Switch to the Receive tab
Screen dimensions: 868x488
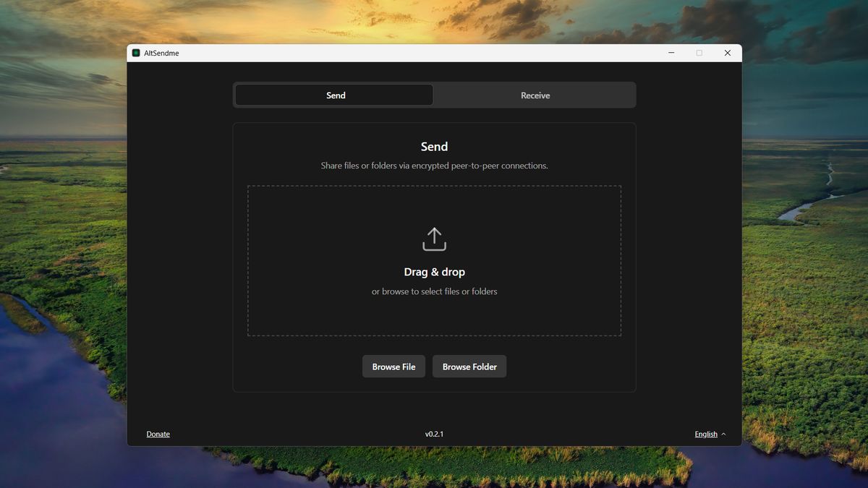[535, 95]
